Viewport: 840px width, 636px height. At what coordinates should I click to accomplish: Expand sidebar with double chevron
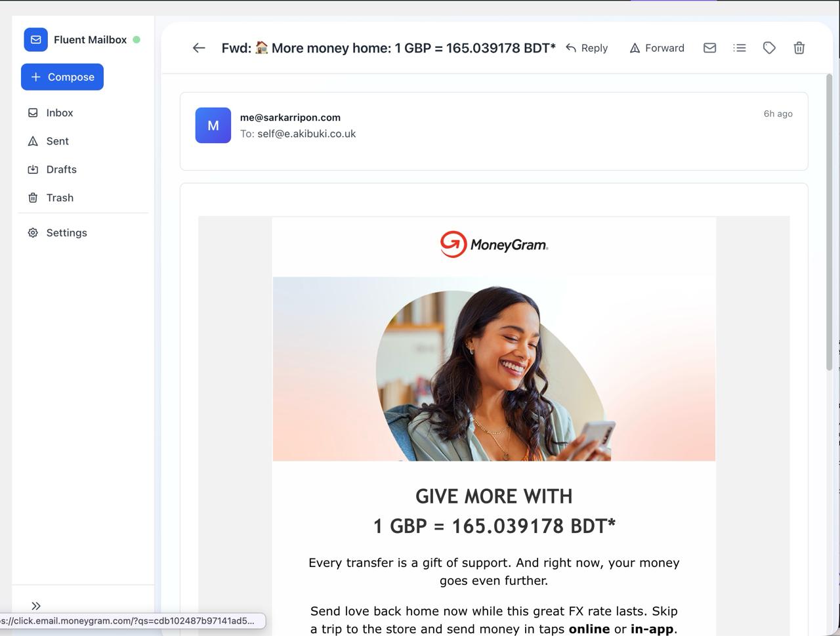[36, 606]
